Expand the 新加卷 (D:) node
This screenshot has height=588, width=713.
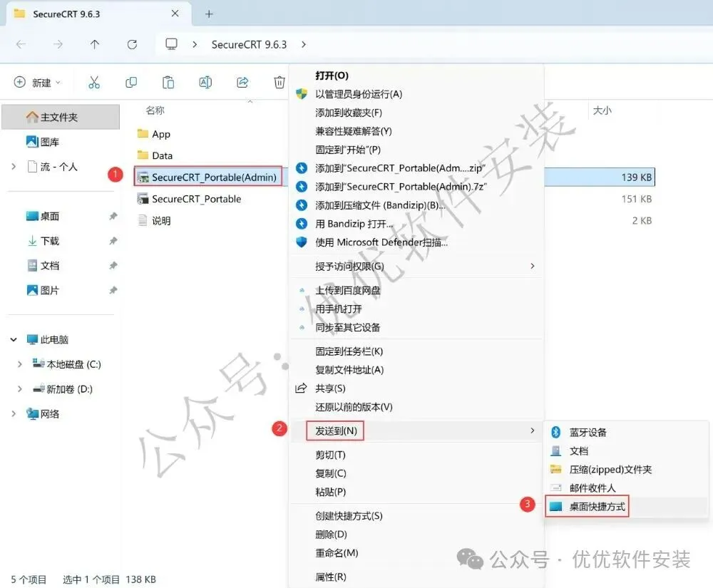point(19,389)
